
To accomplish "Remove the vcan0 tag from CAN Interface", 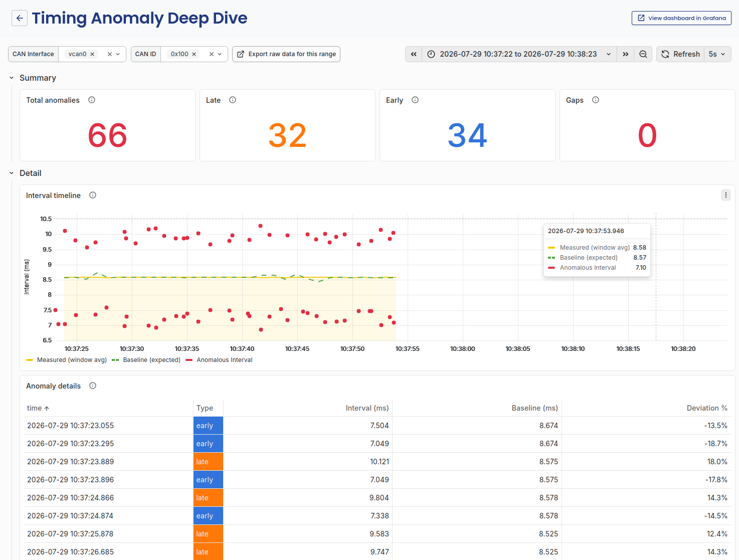I will tap(92, 54).
